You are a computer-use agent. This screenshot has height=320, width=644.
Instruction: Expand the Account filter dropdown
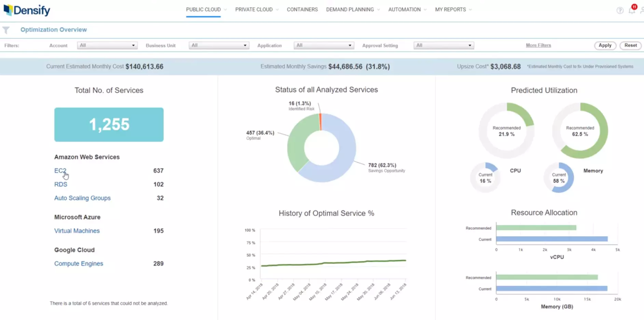pos(107,45)
